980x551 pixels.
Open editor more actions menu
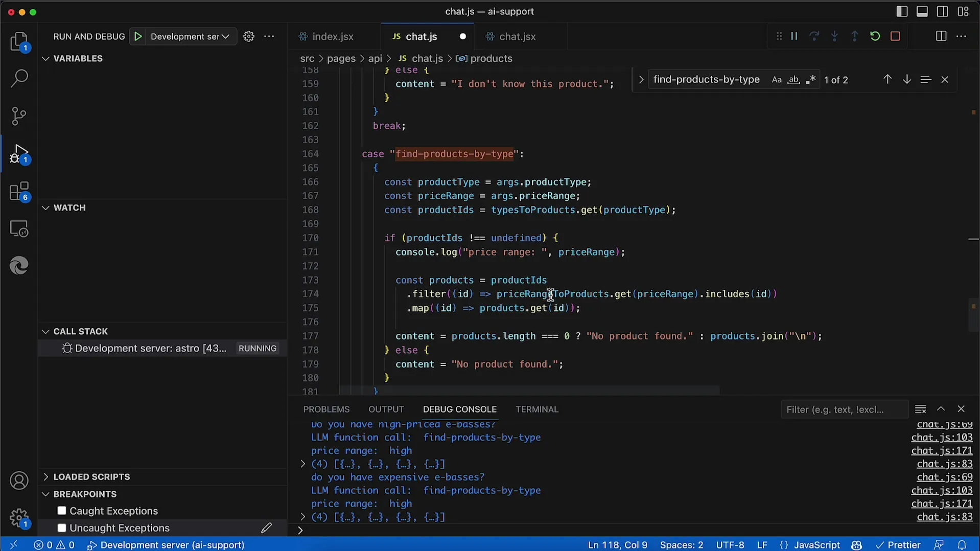pos(961,36)
